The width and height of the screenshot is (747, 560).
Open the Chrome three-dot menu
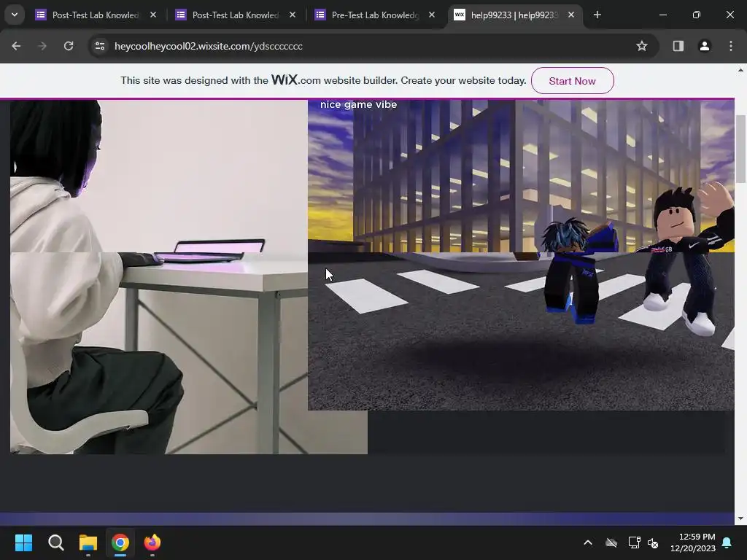click(x=731, y=46)
